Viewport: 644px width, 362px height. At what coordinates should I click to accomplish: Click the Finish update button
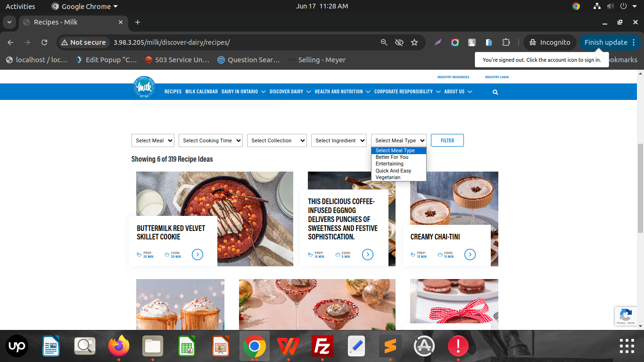click(x=610, y=42)
